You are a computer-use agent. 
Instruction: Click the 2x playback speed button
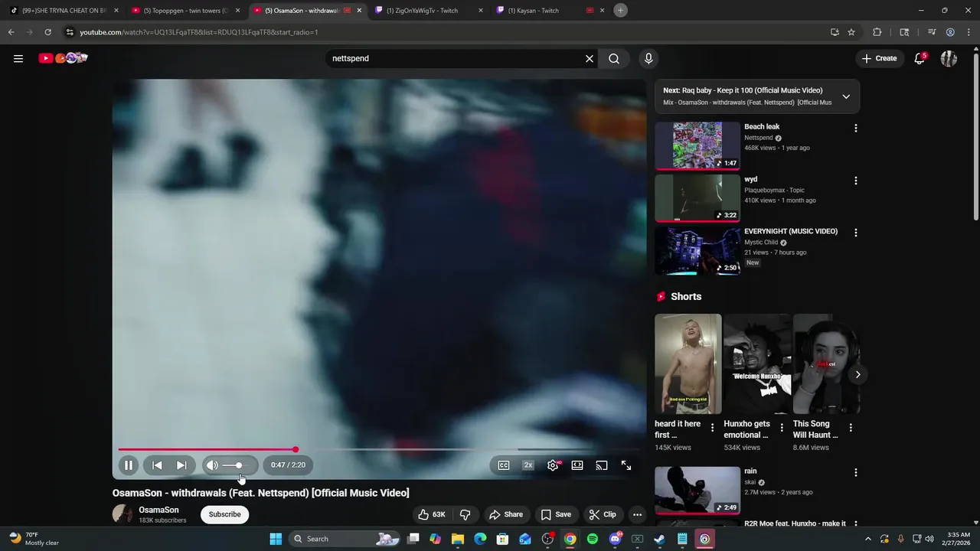[528, 465]
